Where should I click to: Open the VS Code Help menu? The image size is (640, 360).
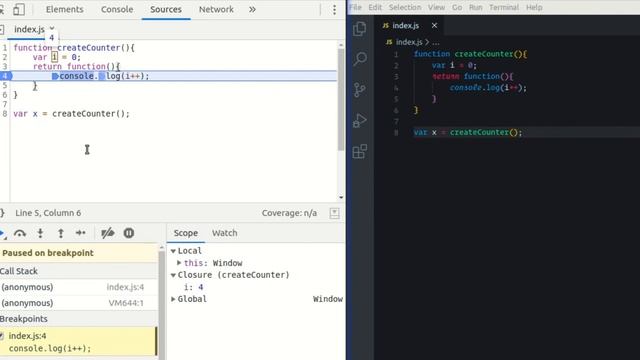click(x=534, y=7)
